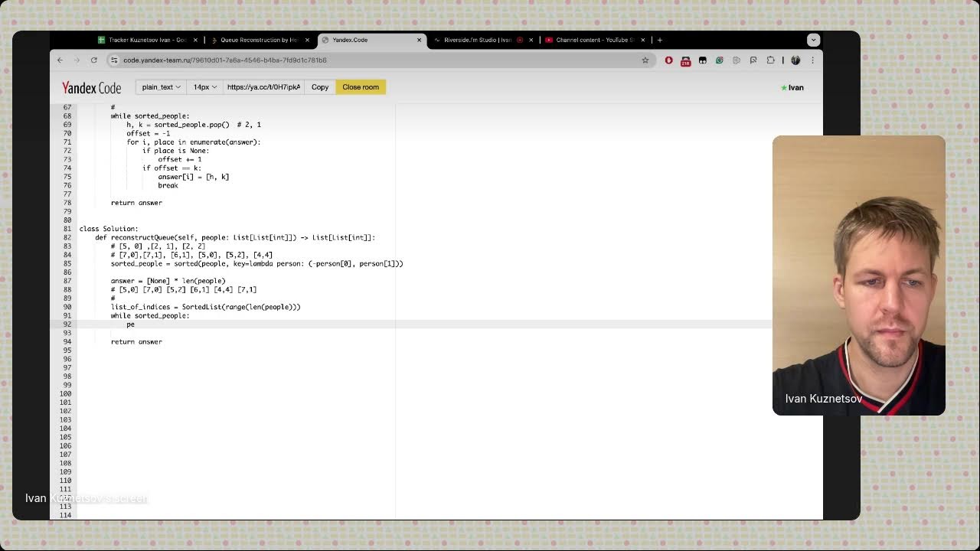
Task: Click 'if place is None:' line
Action: (x=175, y=151)
